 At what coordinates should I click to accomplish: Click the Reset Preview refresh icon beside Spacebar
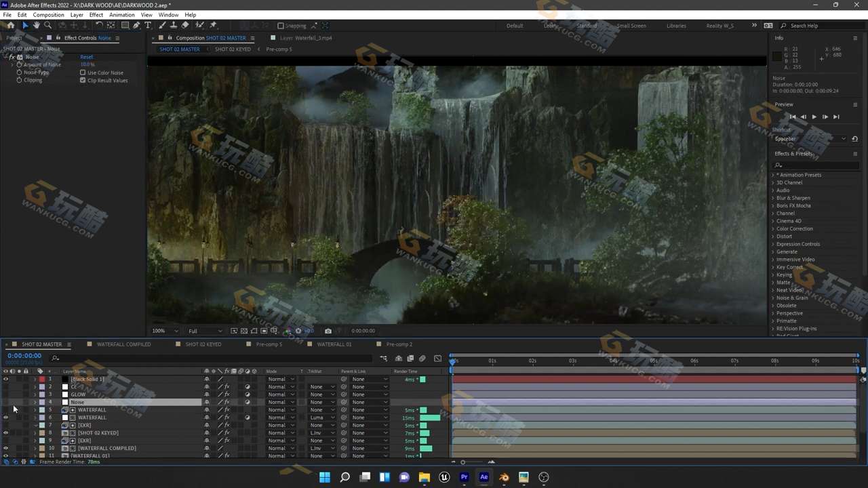pos(854,139)
